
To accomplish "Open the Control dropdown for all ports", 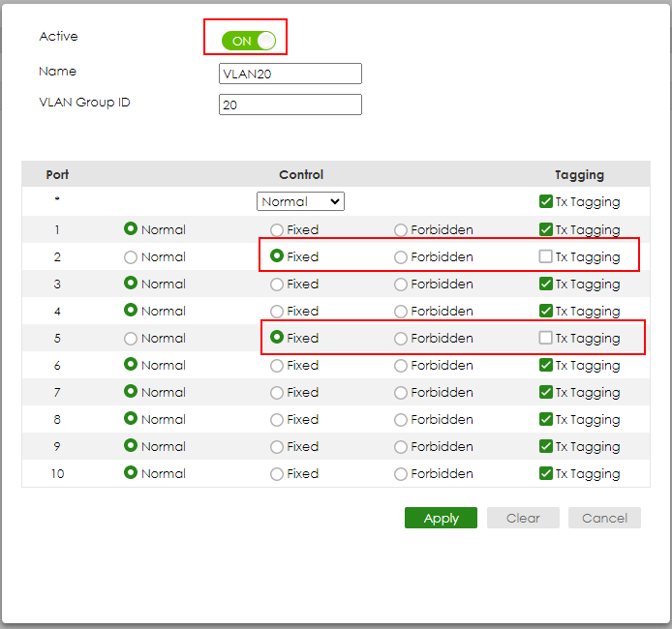I will (300, 201).
